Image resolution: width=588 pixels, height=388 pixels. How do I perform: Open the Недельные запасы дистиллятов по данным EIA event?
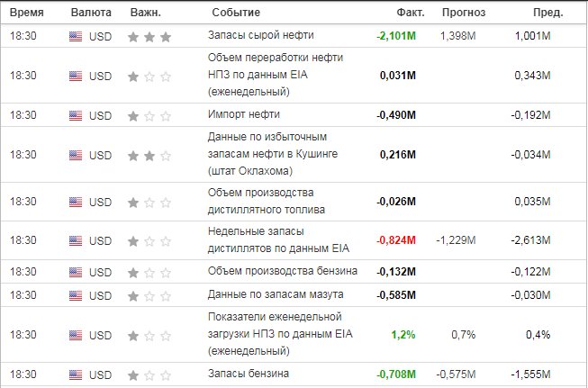click(x=278, y=240)
